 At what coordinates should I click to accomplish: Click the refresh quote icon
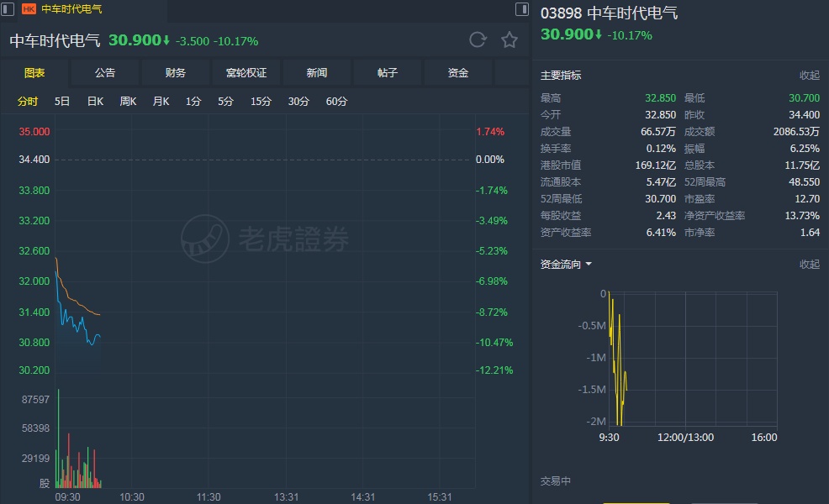click(478, 40)
